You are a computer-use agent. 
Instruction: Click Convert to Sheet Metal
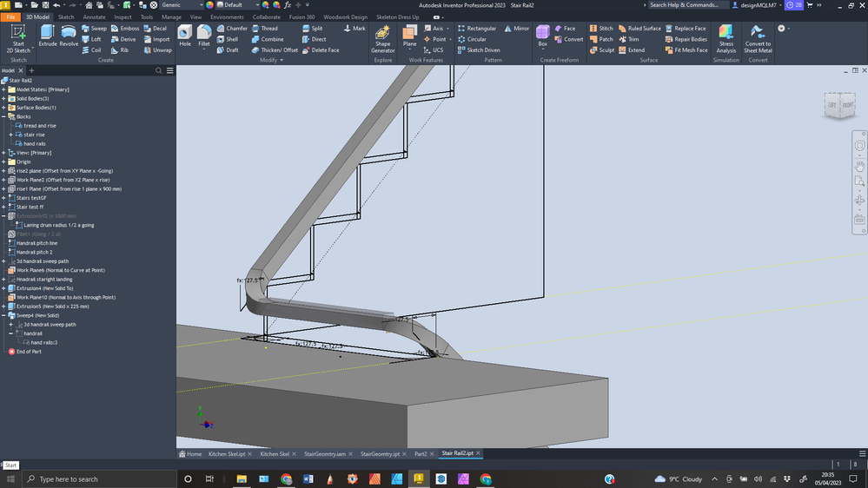click(x=758, y=39)
